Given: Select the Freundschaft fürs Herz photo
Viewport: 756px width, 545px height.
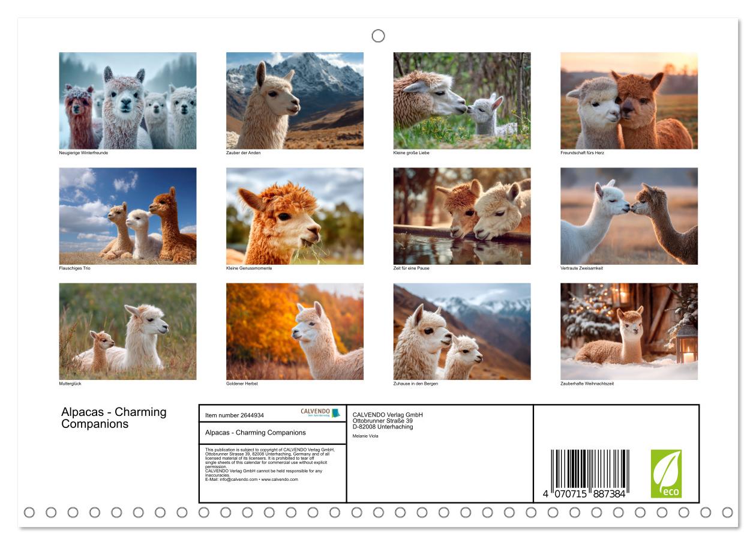Looking at the screenshot, I should tap(629, 101).
